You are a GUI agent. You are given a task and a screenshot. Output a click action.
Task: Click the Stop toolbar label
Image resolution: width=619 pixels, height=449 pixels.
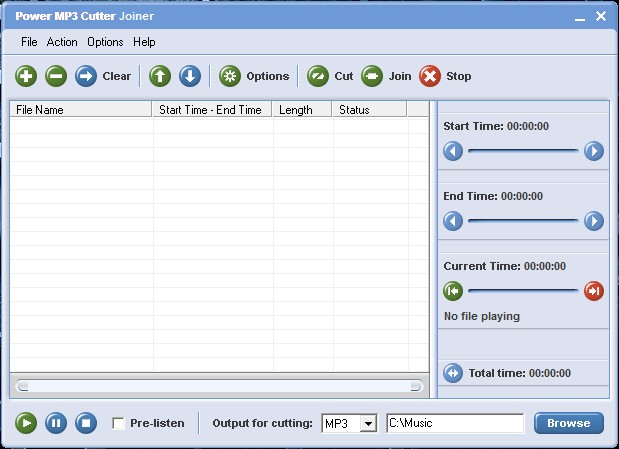tap(459, 76)
